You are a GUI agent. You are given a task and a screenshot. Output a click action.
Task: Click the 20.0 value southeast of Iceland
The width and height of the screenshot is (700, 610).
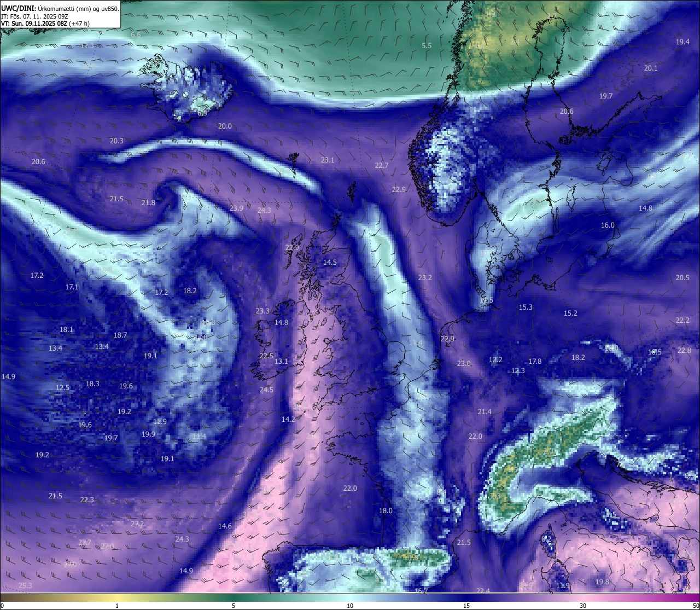point(225,126)
